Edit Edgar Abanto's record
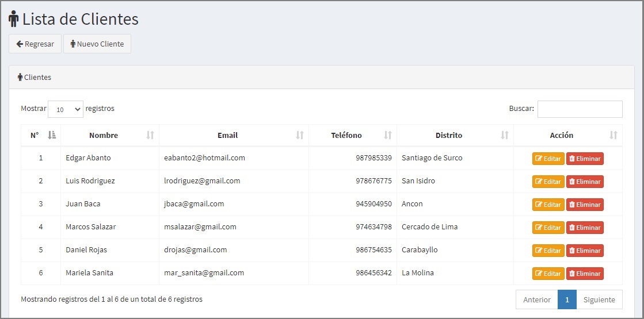The image size is (644, 319). (548, 159)
